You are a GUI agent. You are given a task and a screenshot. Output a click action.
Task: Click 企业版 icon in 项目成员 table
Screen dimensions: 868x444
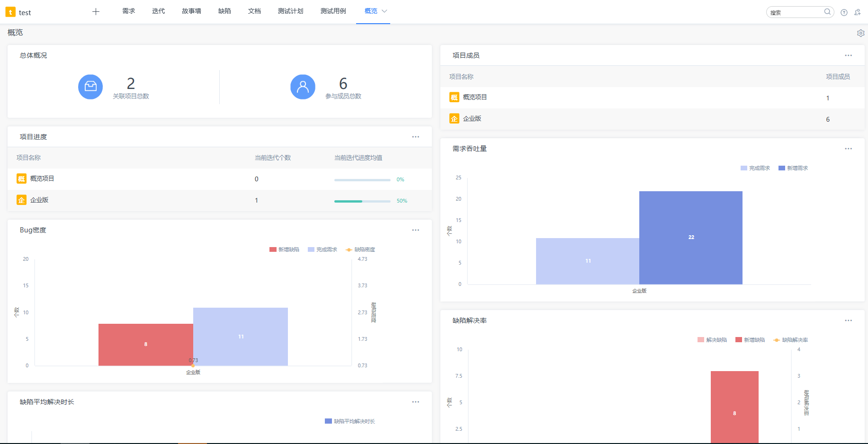click(x=454, y=119)
